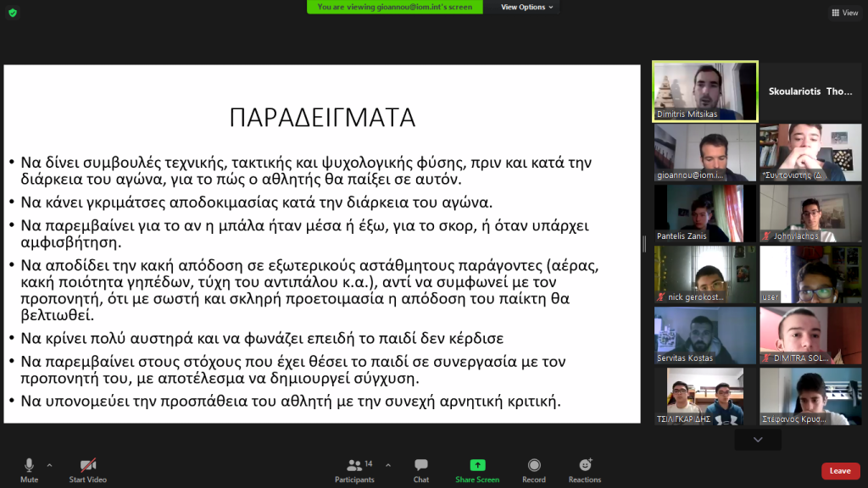
Task: Select Pantelis Zanis video tile
Action: pos(704,213)
